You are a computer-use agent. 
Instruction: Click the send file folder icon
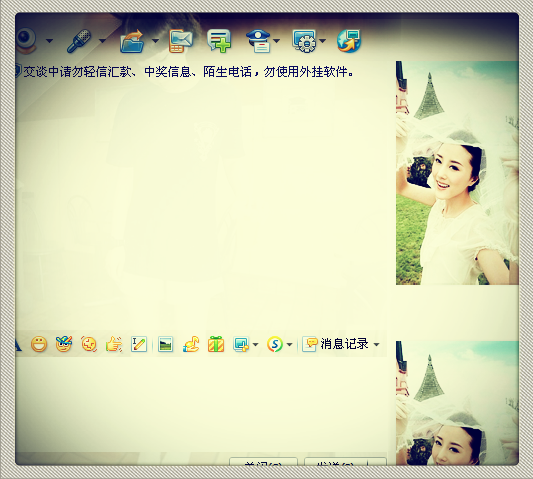click(132, 41)
